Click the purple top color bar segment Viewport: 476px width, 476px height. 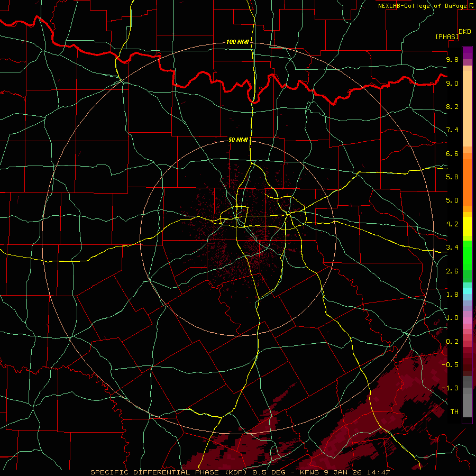click(467, 53)
